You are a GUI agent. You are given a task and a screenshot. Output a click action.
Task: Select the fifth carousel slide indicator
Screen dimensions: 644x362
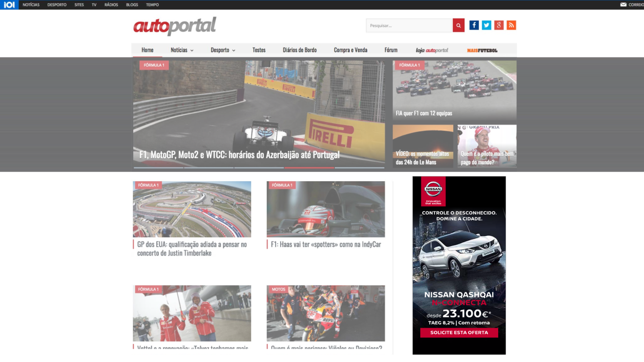click(x=359, y=168)
